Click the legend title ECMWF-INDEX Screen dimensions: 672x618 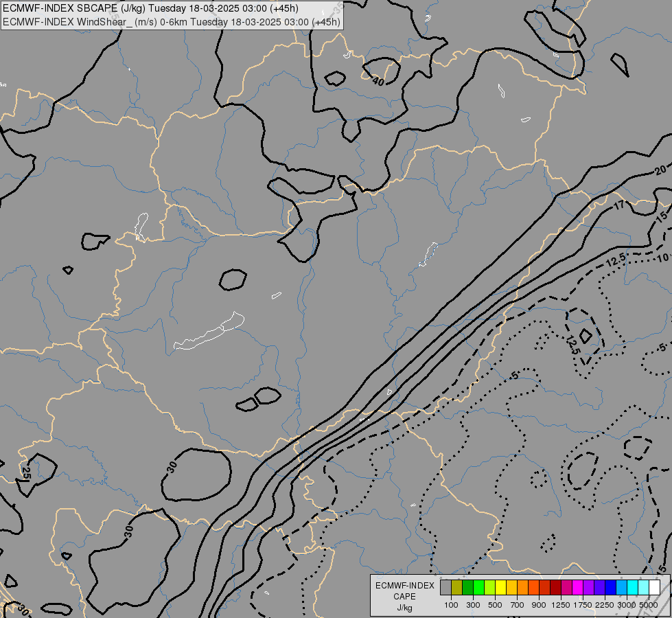coord(404,586)
